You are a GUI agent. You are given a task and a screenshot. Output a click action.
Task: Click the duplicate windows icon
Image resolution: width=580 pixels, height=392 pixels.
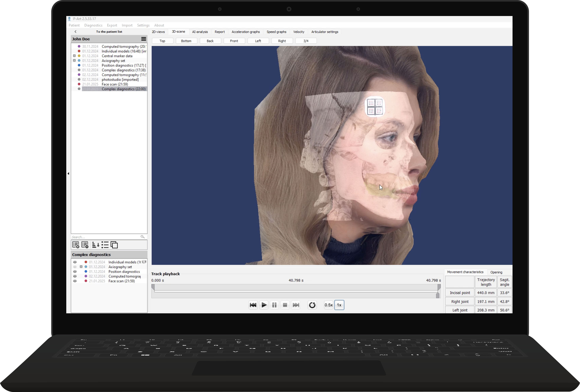pyautogui.click(x=114, y=245)
